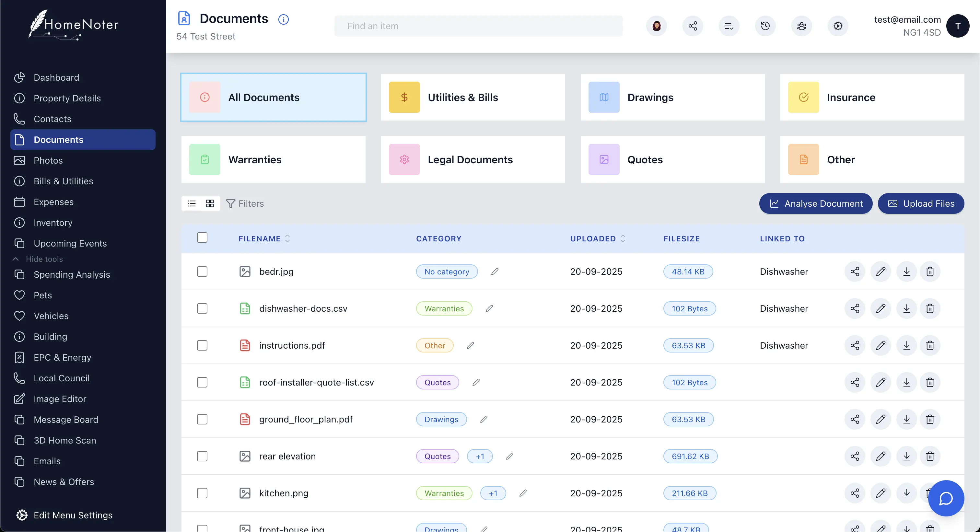Screen dimensions: 980x532
Task: Share the kitchen.png document
Action: click(x=855, y=493)
